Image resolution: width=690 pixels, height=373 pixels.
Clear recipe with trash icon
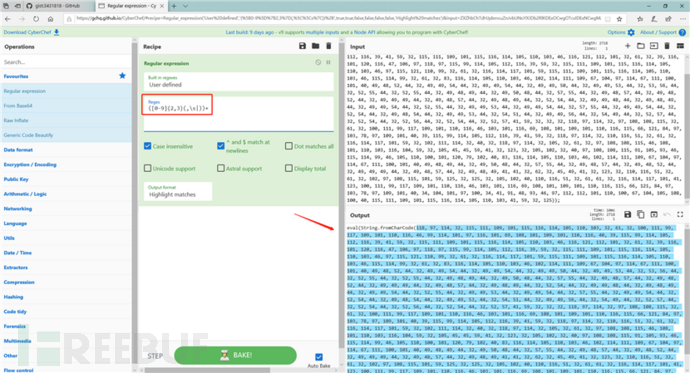point(328,46)
